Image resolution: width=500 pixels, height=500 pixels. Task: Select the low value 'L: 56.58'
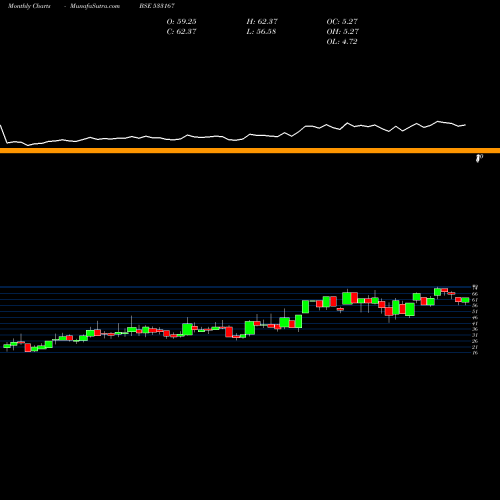tap(261, 31)
